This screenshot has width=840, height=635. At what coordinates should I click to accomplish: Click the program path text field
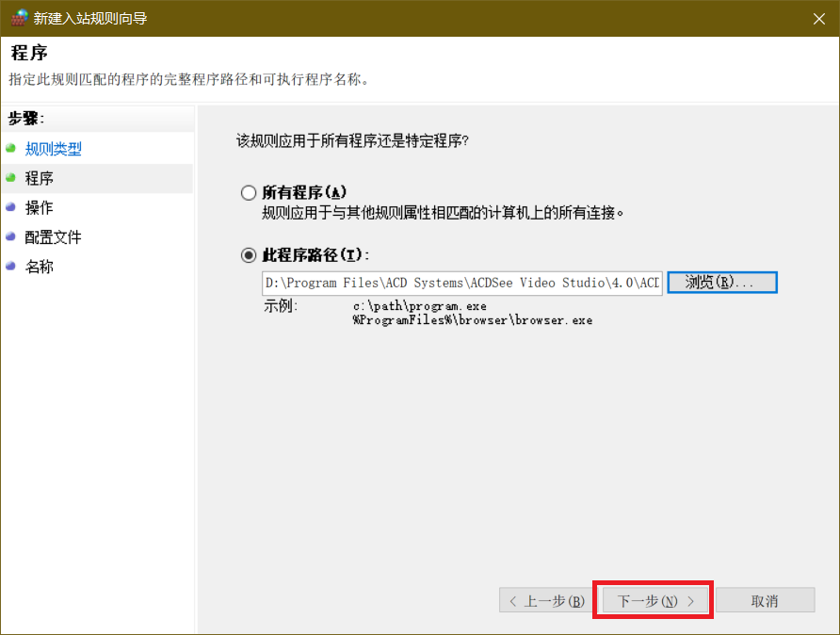click(x=461, y=283)
